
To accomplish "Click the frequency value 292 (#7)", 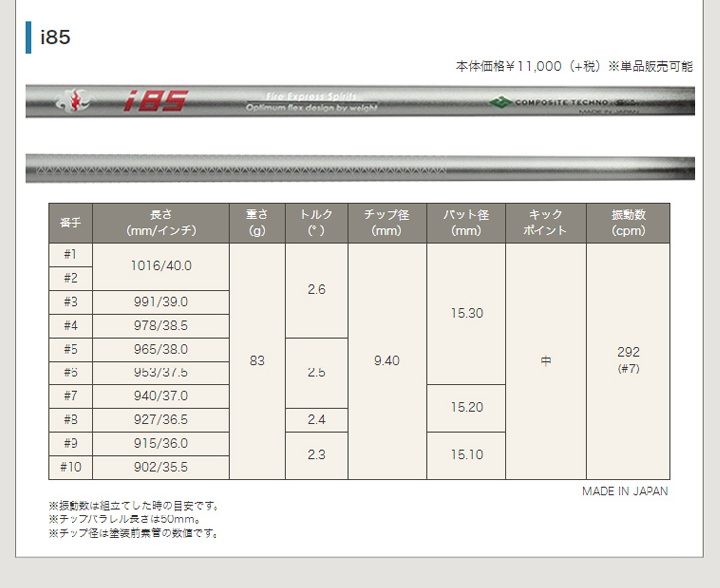I will tap(629, 361).
